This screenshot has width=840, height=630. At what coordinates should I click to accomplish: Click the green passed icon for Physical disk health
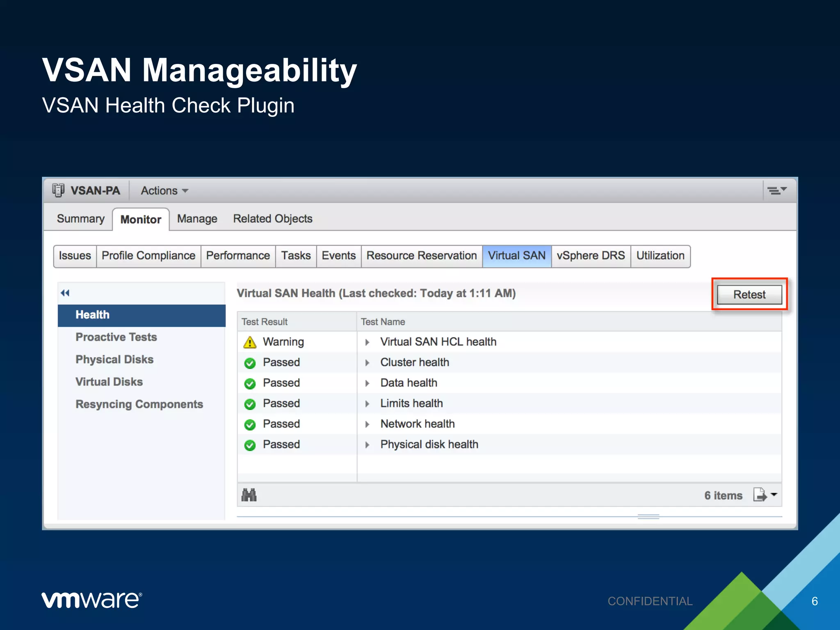[x=250, y=445]
